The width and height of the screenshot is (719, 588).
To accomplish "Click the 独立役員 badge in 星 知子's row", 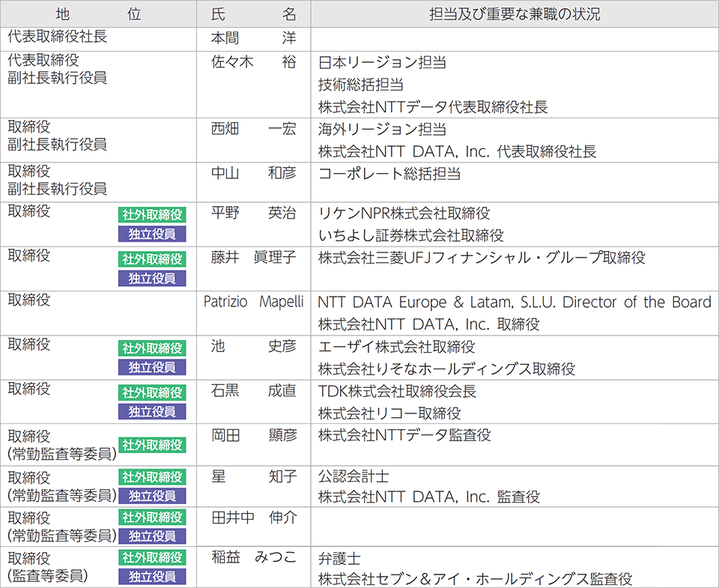I will click(152, 497).
